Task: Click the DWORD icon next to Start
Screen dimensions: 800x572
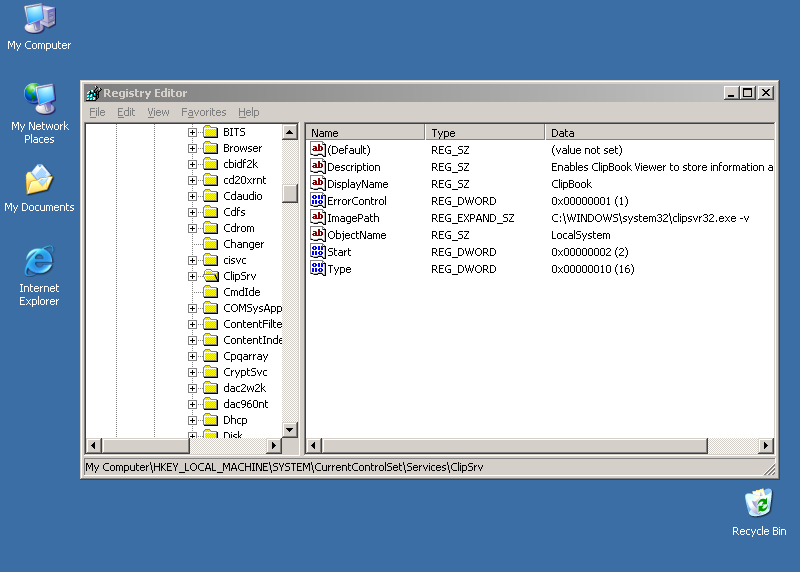Action: (x=317, y=251)
